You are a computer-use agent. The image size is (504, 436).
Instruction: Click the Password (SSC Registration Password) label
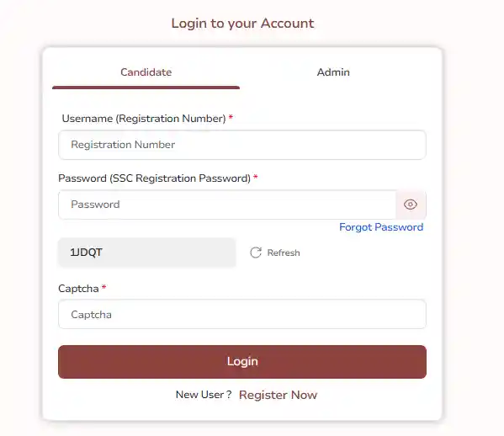coord(154,178)
